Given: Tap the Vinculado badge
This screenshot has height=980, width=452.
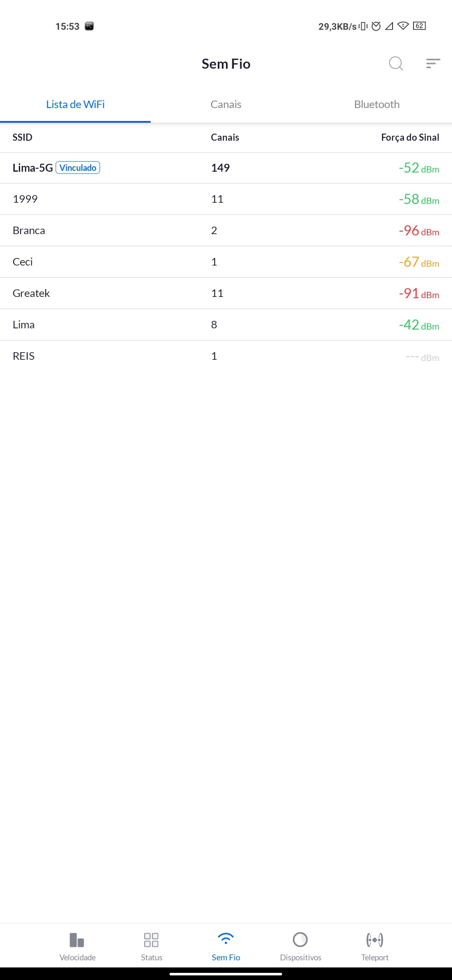Looking at the screenshot, I should [78, 168].
